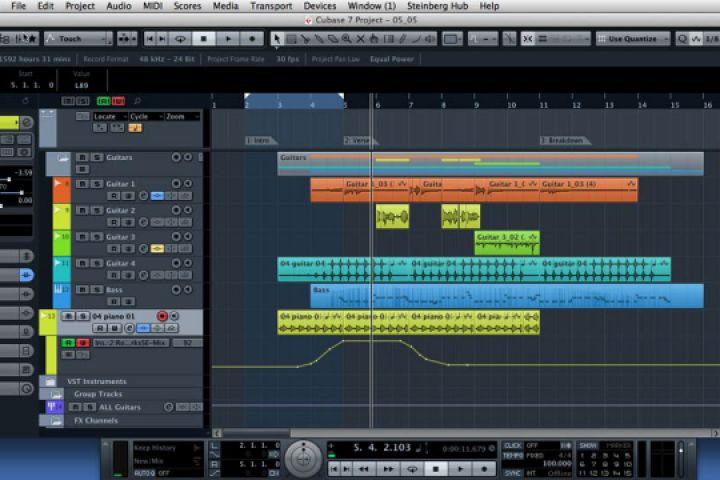Mute the Bass track
The width and height of the screenshot is (720, 480).
pos(82,290)
